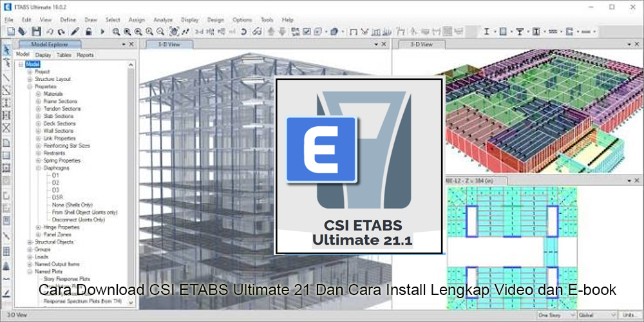This screenshot has height=322, width=644.
Task: Click the perspective glasses toggle icon
Action: click(x=257, y=32)
